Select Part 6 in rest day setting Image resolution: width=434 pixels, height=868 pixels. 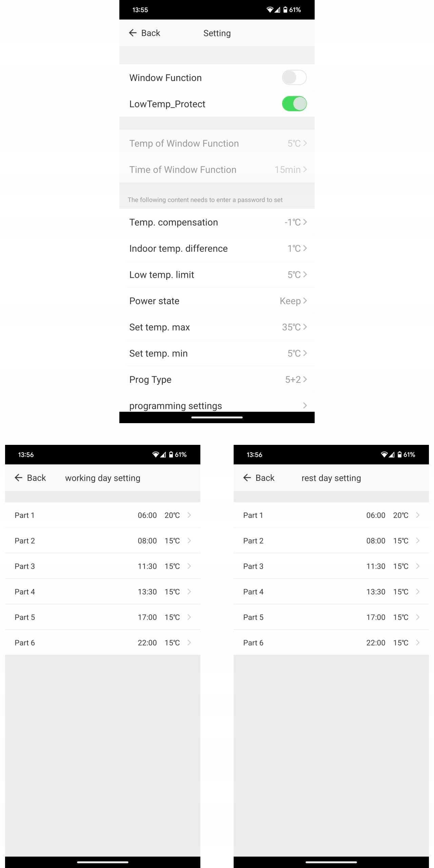point(331,643)
